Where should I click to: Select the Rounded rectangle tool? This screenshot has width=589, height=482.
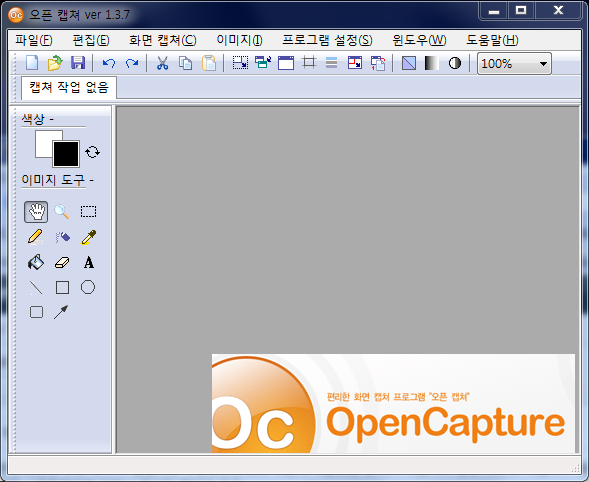point(36,312)
